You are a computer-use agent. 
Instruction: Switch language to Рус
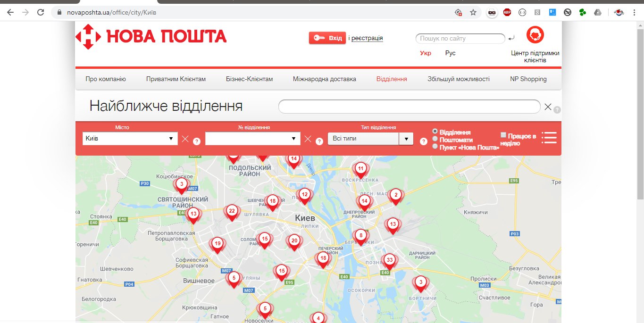pyautogui.click(x=451, y=53)
